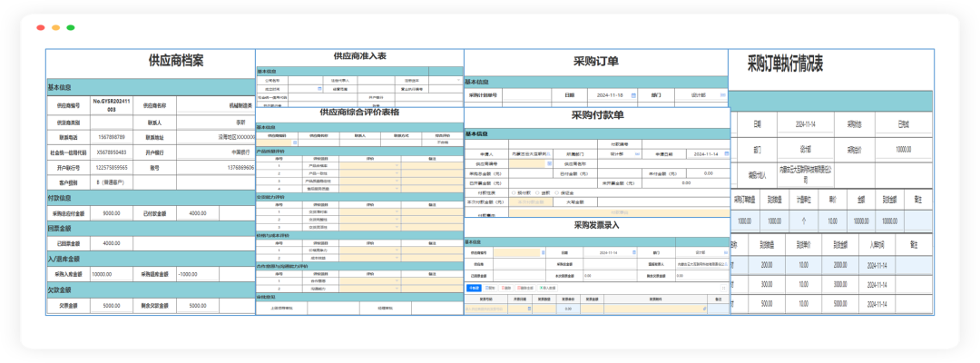
Task: Expand 产品一致性 rating dropdown
Action: click(397, 172)
